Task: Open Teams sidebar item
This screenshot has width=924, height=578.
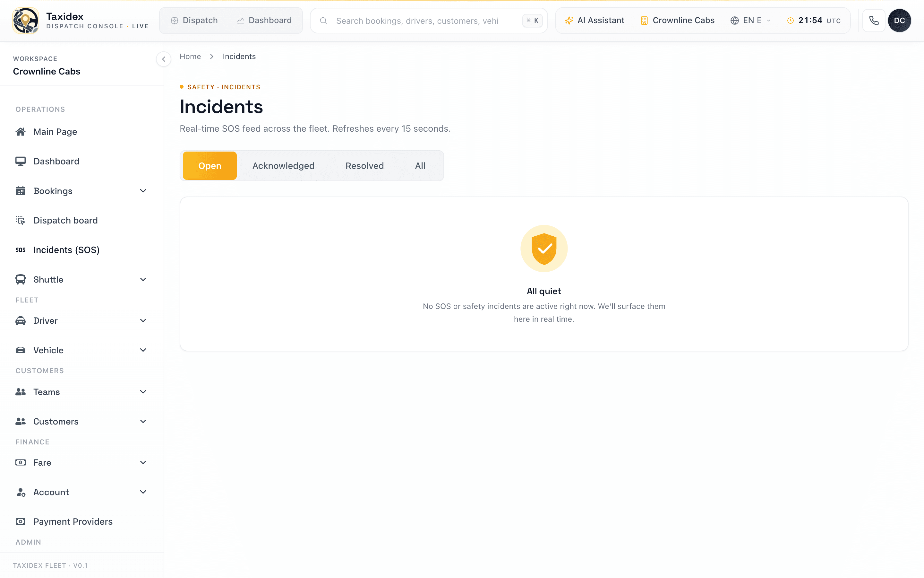Action: [82, 392]
